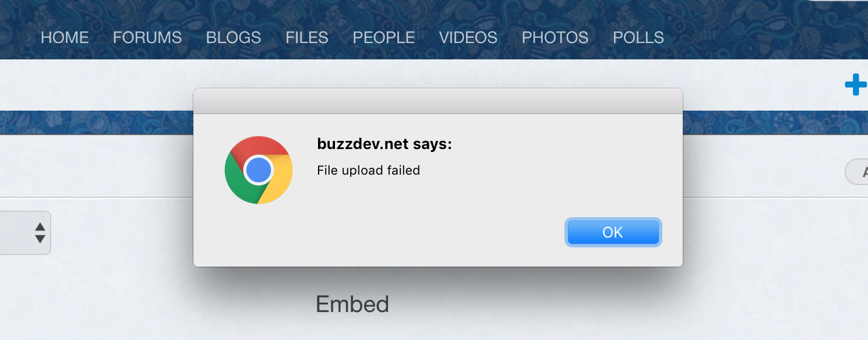Expand the select box with up-down arrows
Image resolution: width=868 pixels, height=340 pixels.
[25, 233]
